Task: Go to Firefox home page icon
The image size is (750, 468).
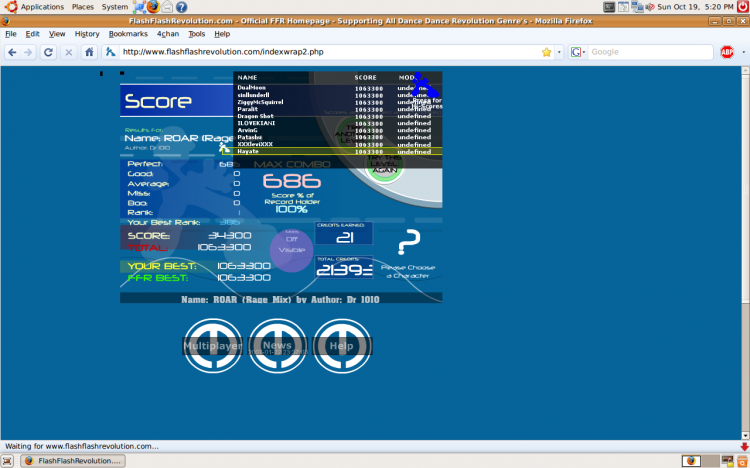Action: (90, 52)
